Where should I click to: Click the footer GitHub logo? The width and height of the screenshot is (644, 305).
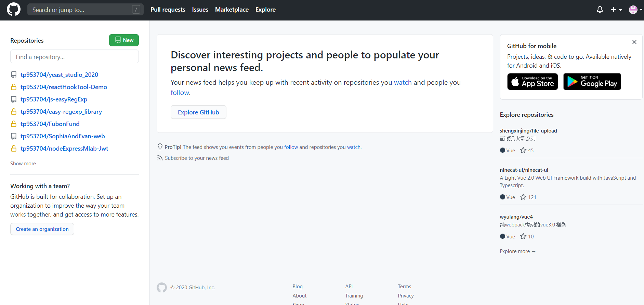point(162,288)
